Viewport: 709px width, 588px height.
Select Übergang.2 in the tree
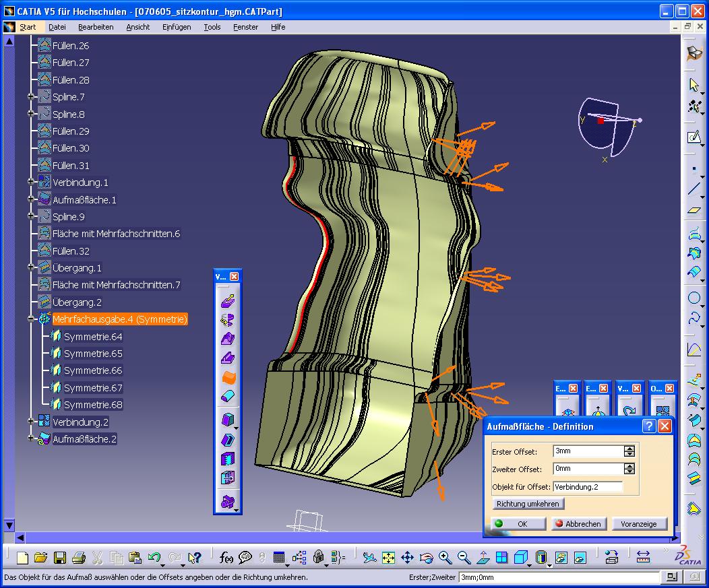pyautogui.click(x=77, y=302)
